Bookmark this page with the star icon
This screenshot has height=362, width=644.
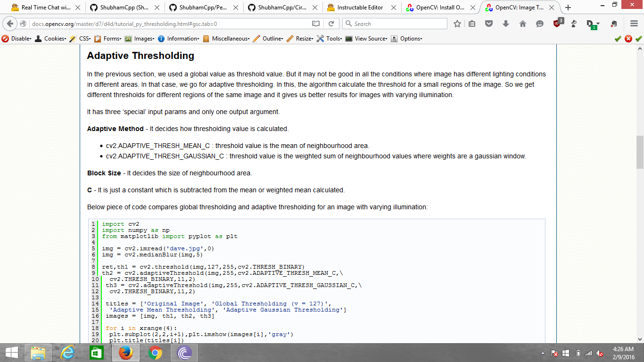point(457,23)
